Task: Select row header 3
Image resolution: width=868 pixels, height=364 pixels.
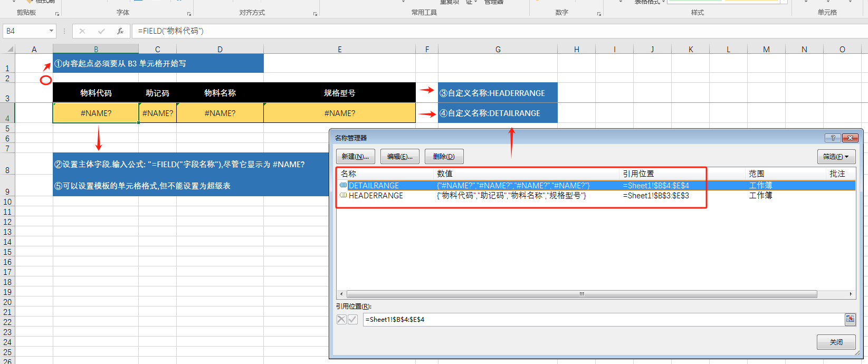Action: (7, 93)
